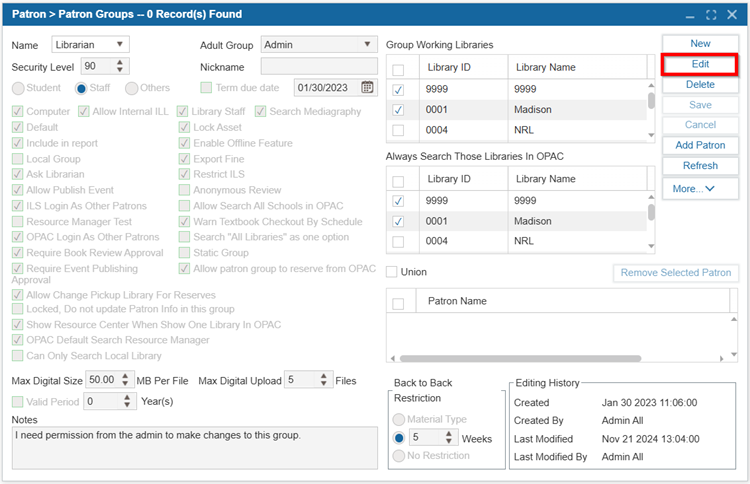Screen dimensions: 750x484
Task: Click the Valid Period years stepper
Action: pos(127,401)
